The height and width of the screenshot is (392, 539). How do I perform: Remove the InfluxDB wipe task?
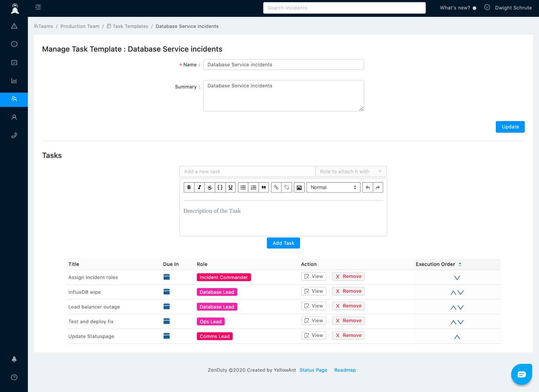(348, 291)
